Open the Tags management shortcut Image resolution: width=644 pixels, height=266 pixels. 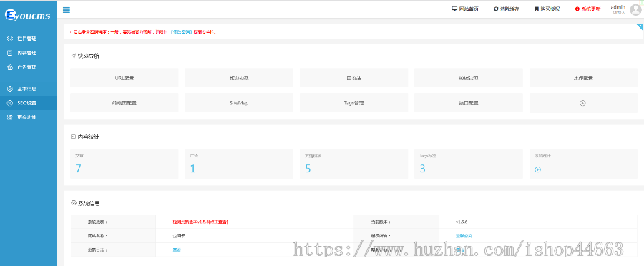[353, 103]
